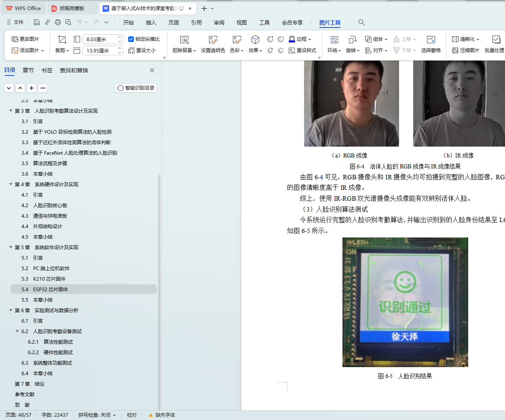
Task: Switch to 审阅 ribbon tab
Action: tap(219, 23)
